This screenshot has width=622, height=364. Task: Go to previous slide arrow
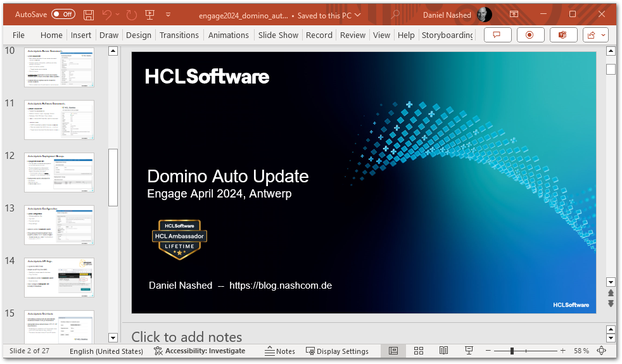click(x=611, y=293)
